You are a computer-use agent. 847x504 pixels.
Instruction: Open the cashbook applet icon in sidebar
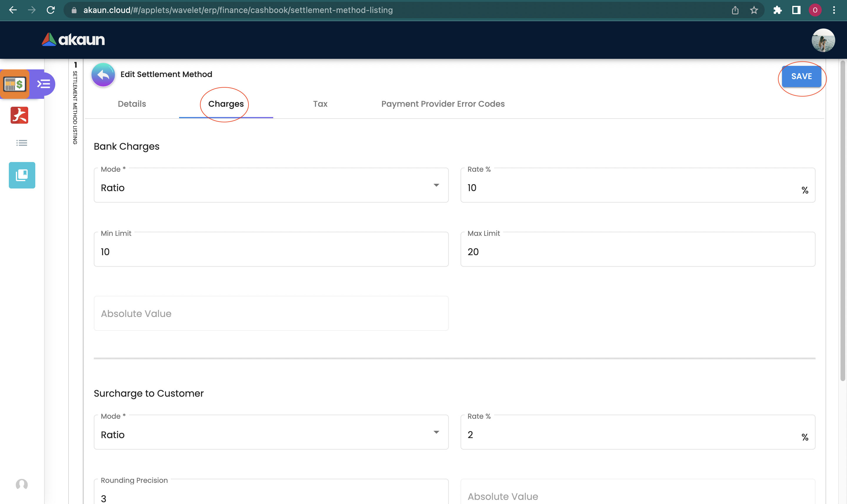tap(15, 84)
